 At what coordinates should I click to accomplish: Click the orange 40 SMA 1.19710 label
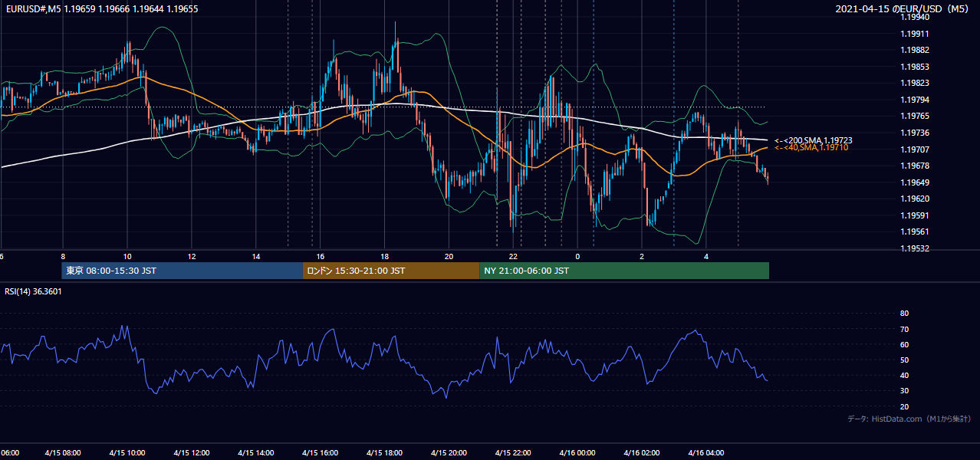click(811, 147)
